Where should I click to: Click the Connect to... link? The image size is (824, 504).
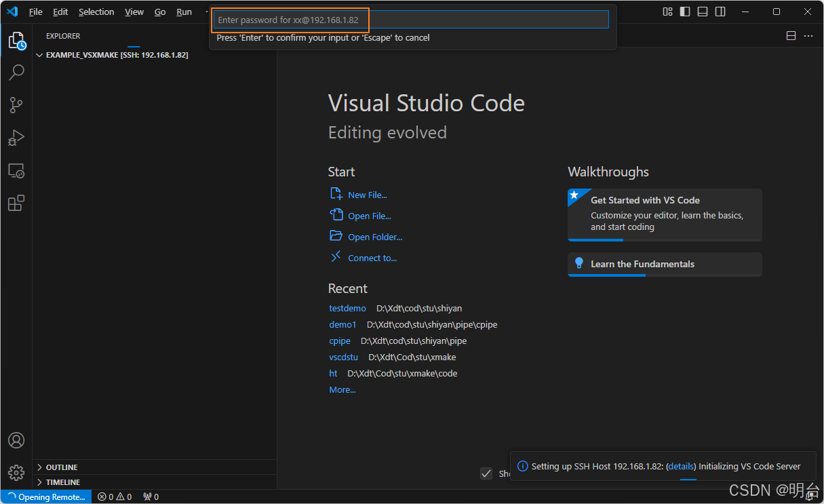tap(372, 258)
